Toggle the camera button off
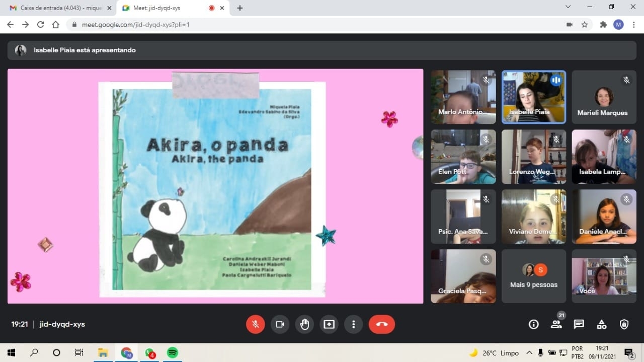Viewport: 644px width, 362px height. tap(280, 324)
